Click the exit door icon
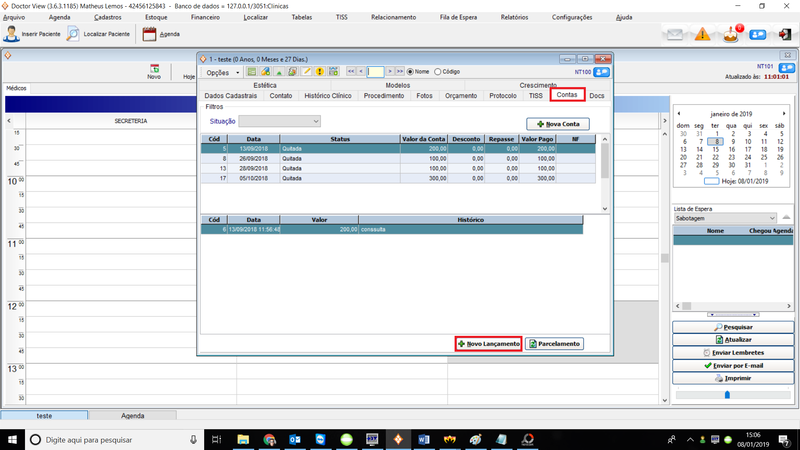 pos(786,35)
